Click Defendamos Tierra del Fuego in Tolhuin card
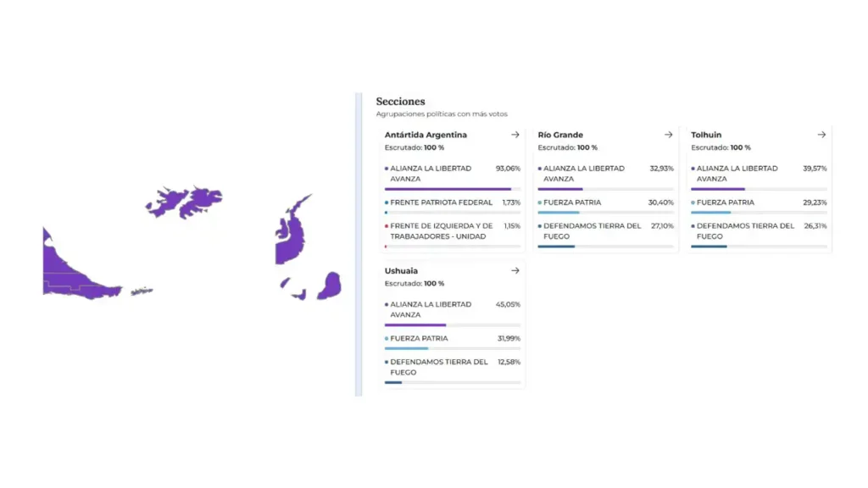868x488 pixels. click(745, 231)
